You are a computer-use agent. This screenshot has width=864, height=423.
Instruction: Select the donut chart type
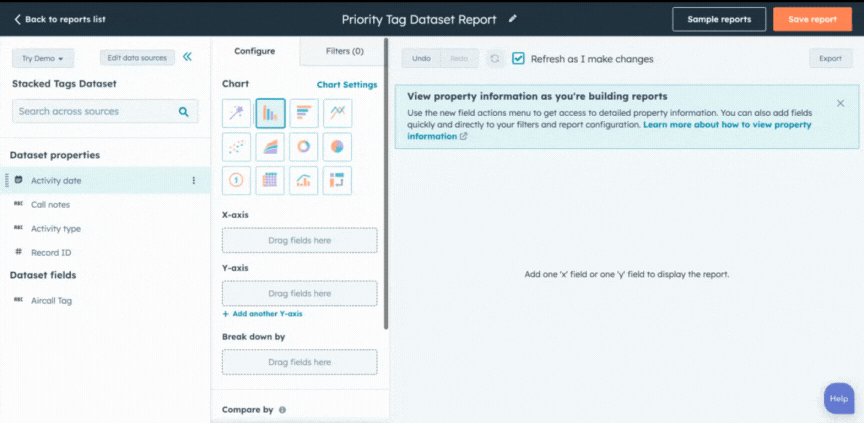point(304,148)
